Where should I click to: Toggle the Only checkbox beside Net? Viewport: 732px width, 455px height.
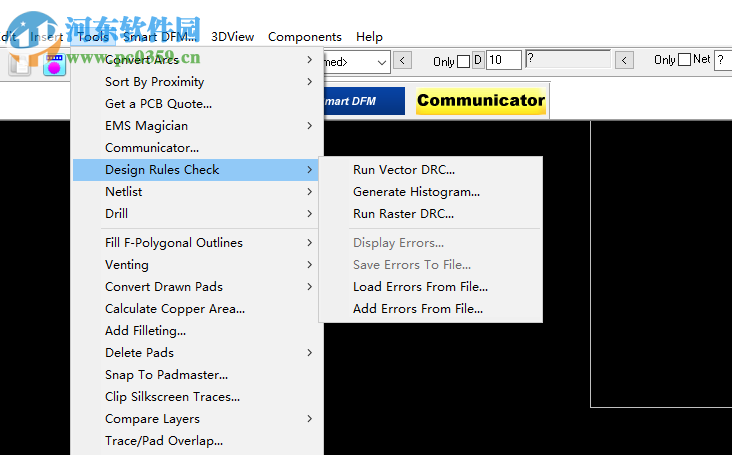(684, 60)
